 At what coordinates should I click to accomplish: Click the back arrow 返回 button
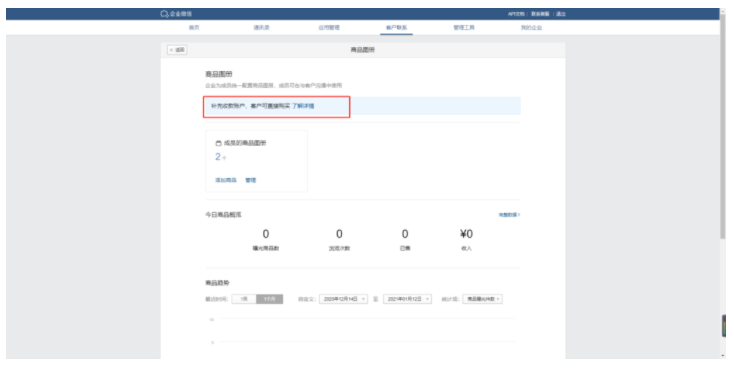coord(177,50)
